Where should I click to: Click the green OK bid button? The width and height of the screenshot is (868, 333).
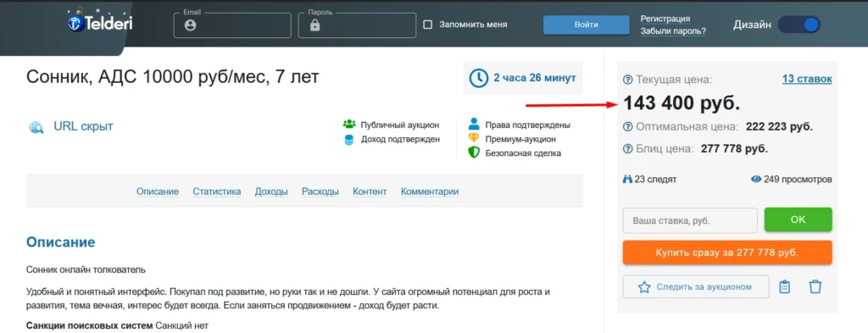point(798,219)
